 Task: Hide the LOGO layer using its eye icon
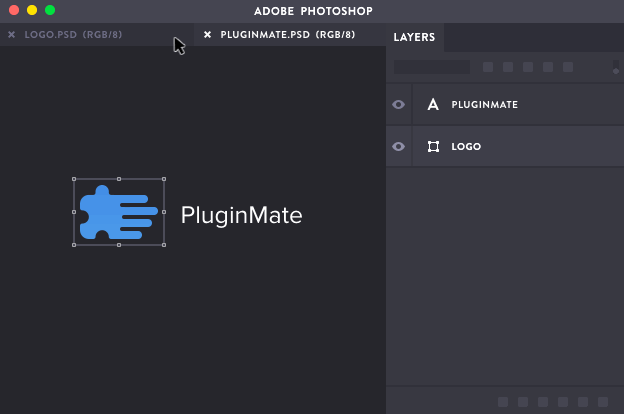tap(399, 146)
